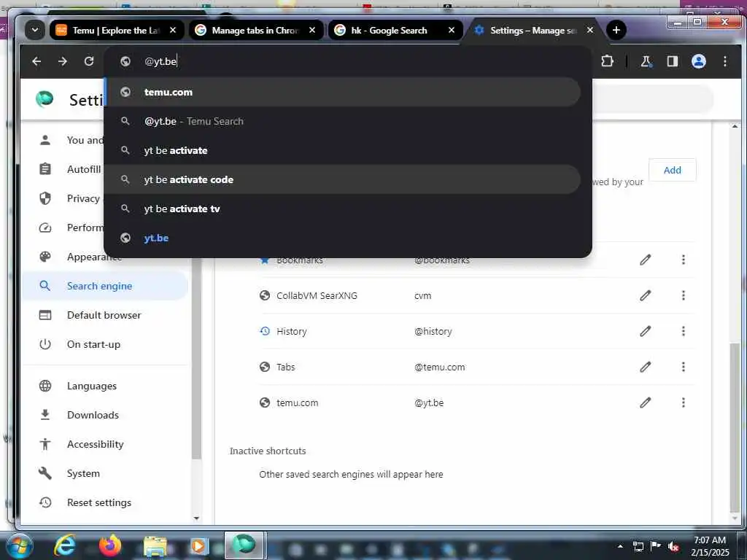
Task: Click the sidebar scroll down arrow
Action: (x=196, y=518)
